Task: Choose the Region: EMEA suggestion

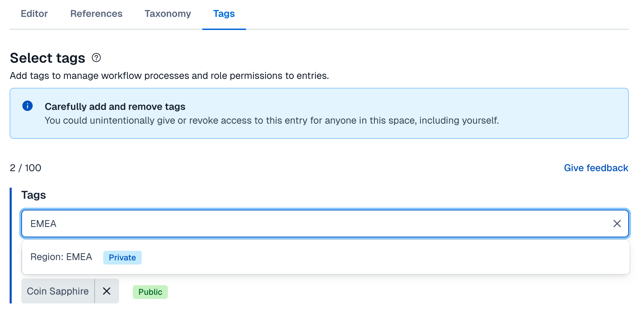Action: pos(61,257)
